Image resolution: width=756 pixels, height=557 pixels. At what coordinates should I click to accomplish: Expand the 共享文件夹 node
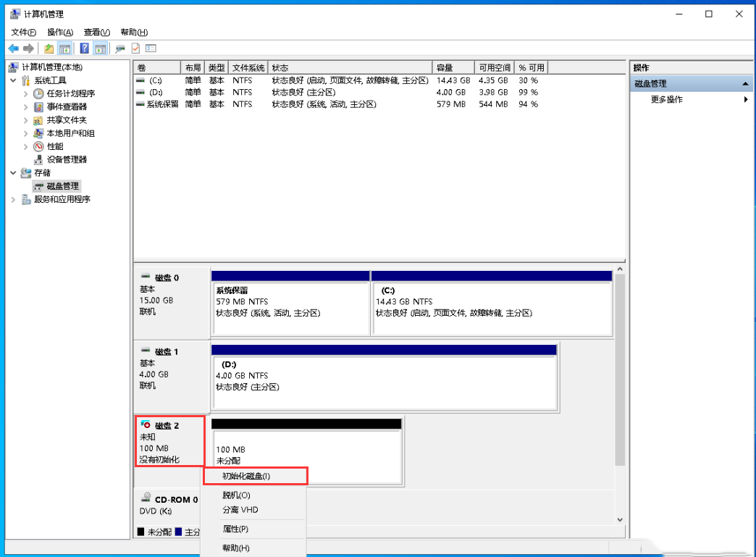25,120
